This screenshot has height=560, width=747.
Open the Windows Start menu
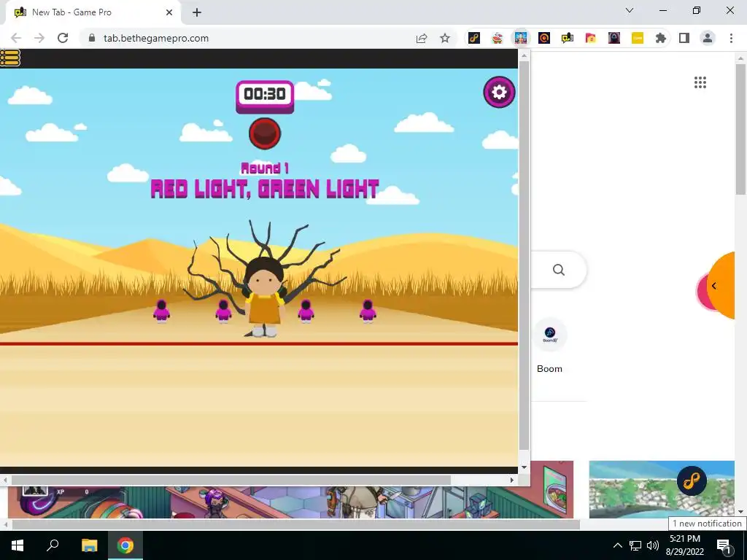(x=18, y=545)
